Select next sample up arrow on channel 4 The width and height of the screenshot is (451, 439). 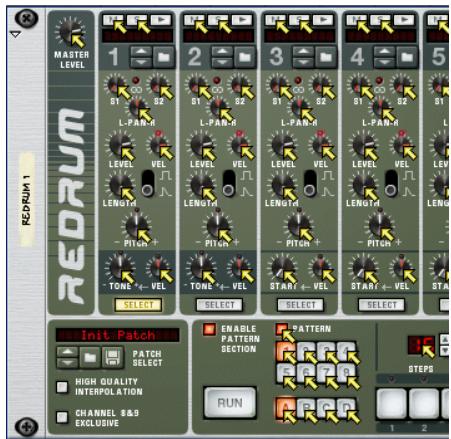[385, 52]
